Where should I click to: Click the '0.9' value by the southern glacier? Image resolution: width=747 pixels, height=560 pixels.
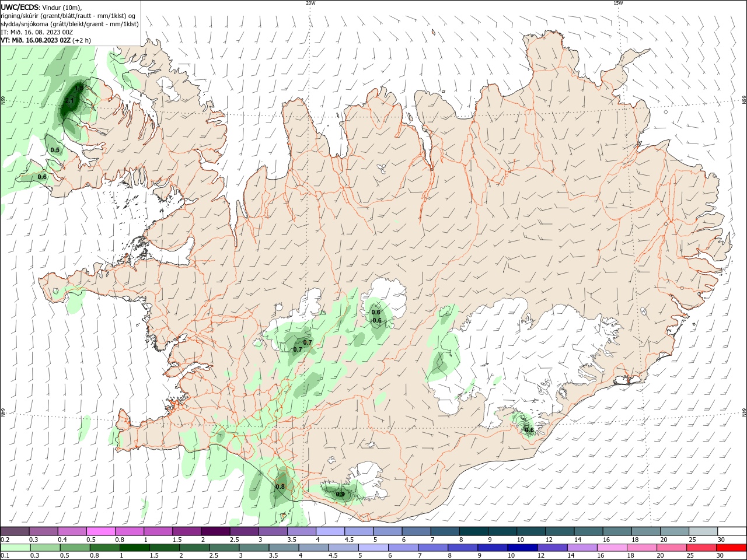340,495
